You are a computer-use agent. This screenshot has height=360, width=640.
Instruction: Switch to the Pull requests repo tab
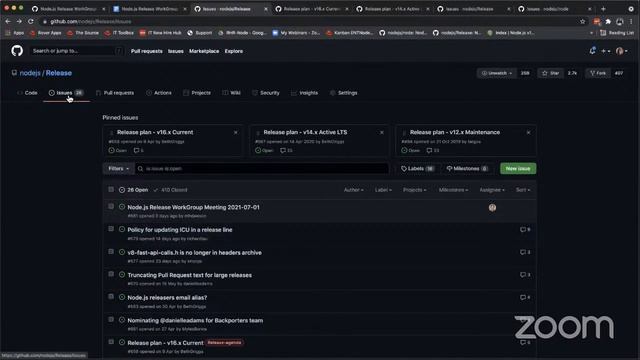115,93
